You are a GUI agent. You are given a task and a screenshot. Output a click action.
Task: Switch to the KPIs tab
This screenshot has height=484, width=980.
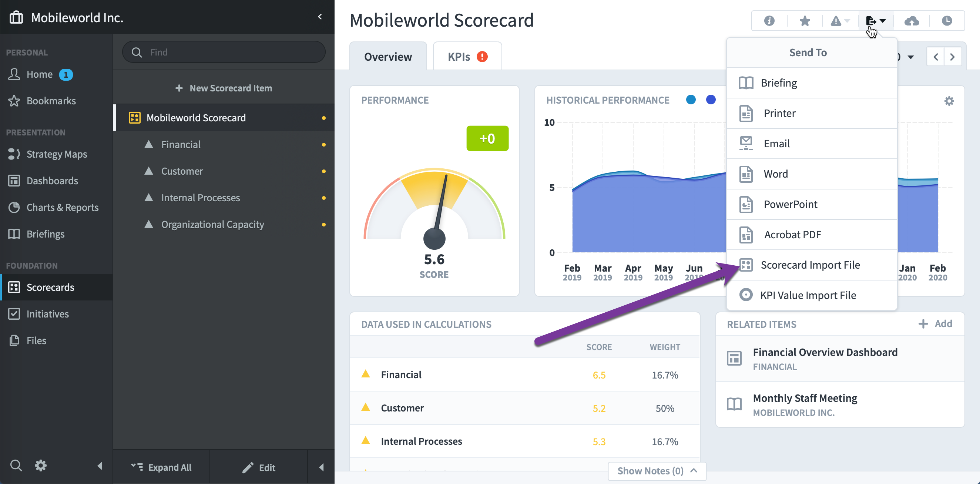[467, 56]
